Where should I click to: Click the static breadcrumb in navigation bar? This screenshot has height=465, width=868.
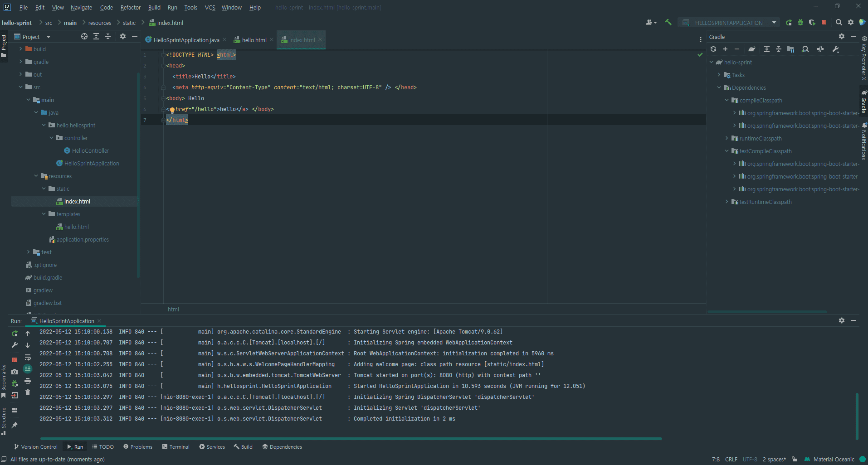click(x=129, y=23)
